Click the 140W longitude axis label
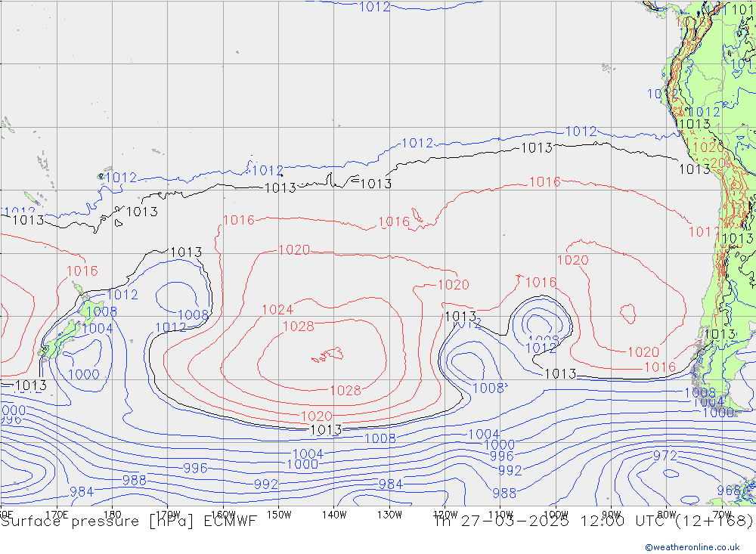Screen dimensions: 756x554 point(335,515)
